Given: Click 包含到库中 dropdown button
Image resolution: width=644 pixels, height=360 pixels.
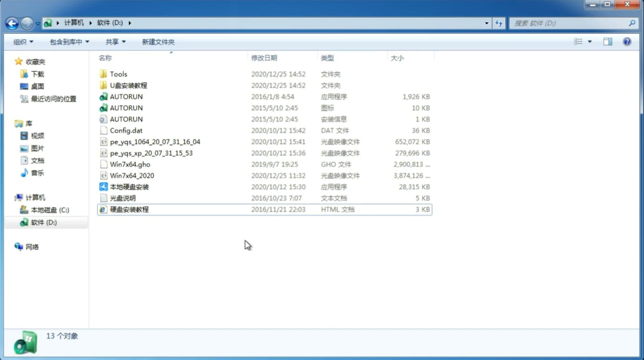Looking at the screenshot, I should coord(69,41).
